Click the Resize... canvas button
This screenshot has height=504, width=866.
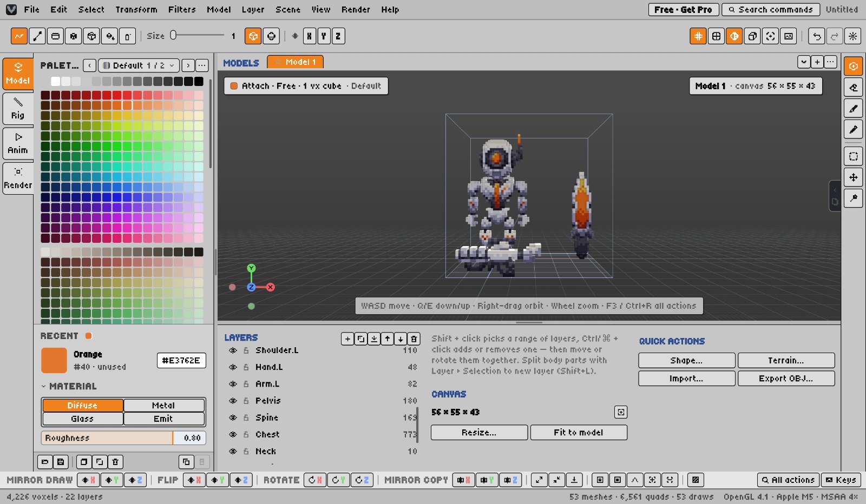[479, 433]
